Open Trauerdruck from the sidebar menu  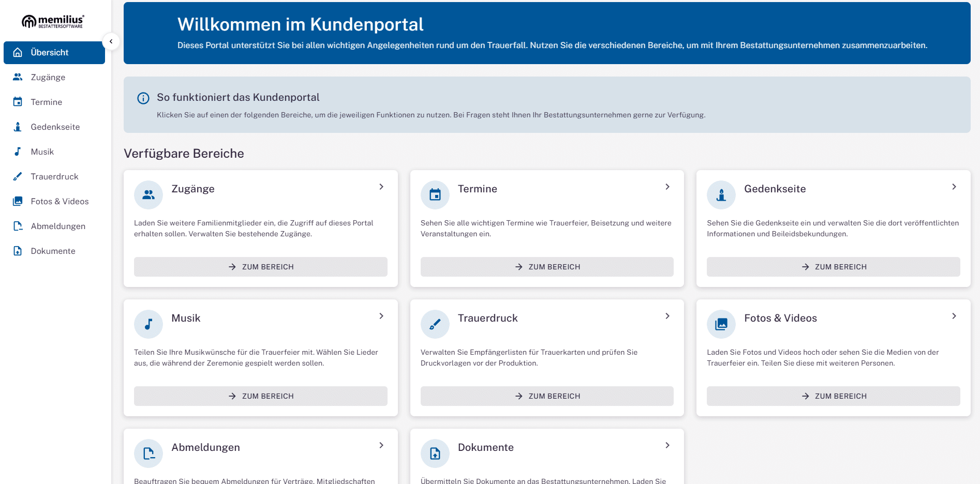click(54, 177)
